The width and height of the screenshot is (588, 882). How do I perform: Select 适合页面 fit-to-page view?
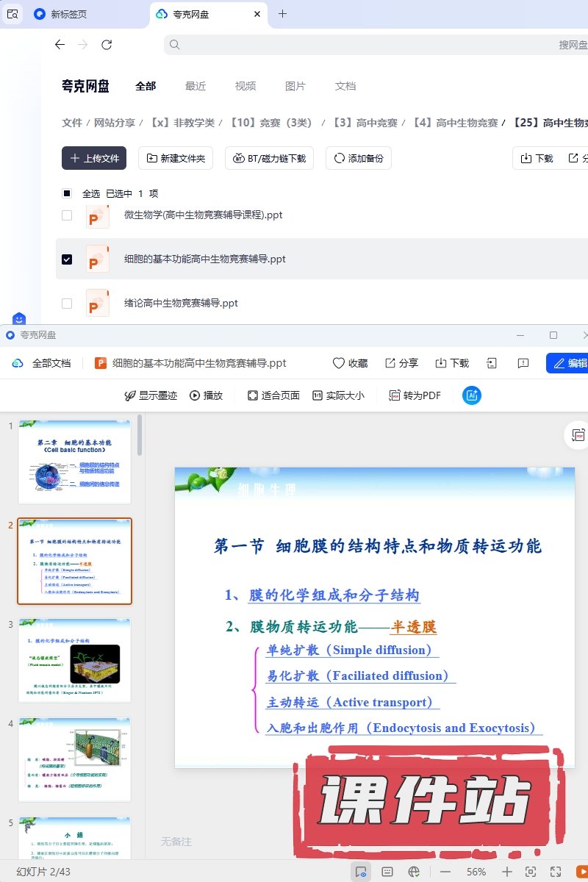pyautogui.click(x=273, y=395)
